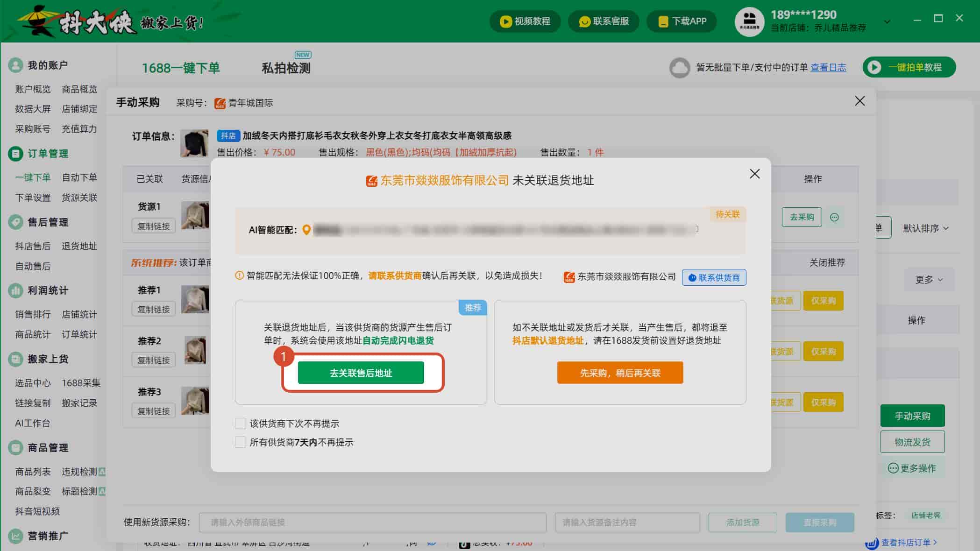Click the 我的账户 sidebar icon
Screen dimensions: 980x551
[15, 65]
